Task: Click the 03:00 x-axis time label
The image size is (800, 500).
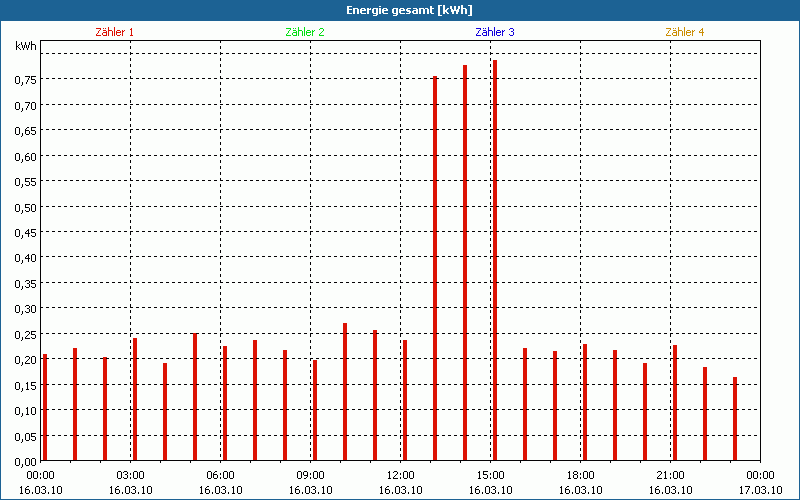Action: [x=131, y=476]
